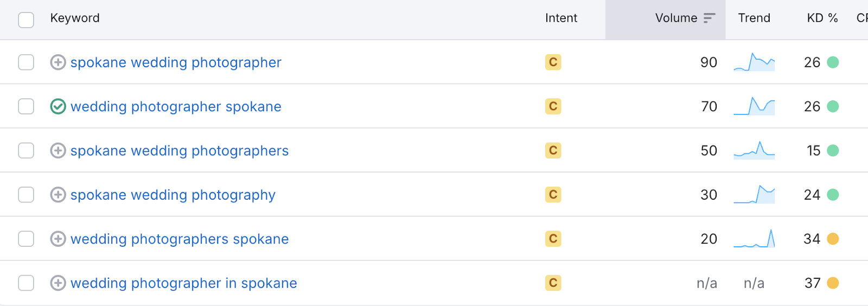Screen dimensions: 868x306
Task: Click orange KD dot for value 34
Action: click(833, 239)
